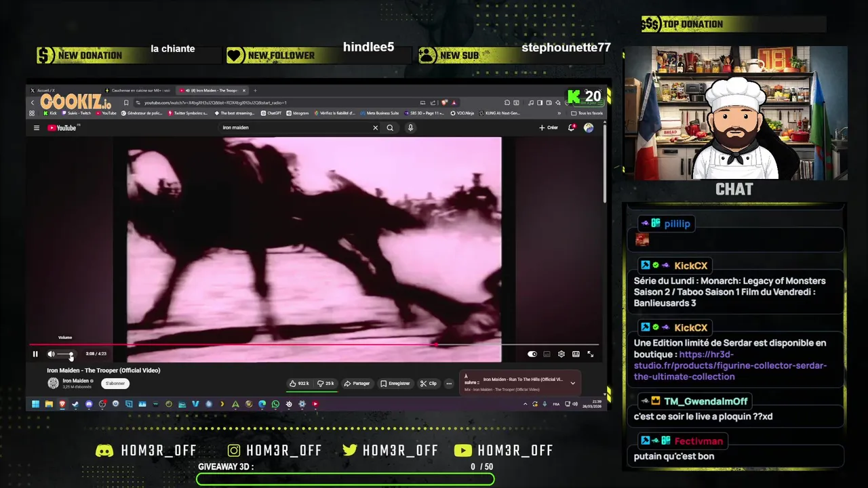Click the Partager share button
Image resolution: width=868 pixels, height=488 pixels.
coord(357,383)
